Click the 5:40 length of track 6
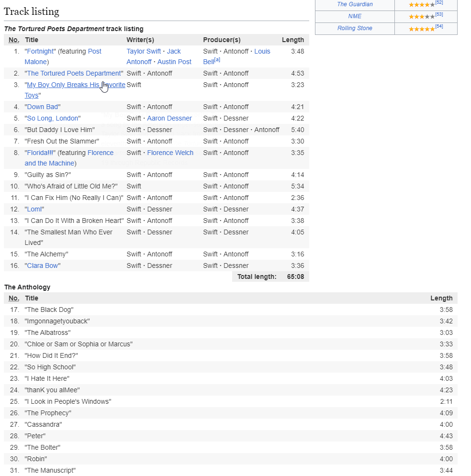Image resolution: width=471 pixels, height=476 pixels. (x=297, y=130)
